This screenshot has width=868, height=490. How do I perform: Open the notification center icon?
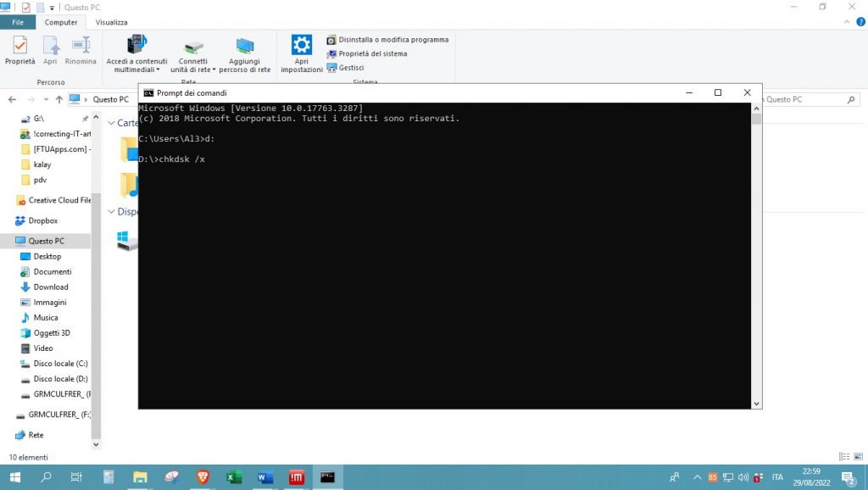pyautogui.click(x=847, y=477)
